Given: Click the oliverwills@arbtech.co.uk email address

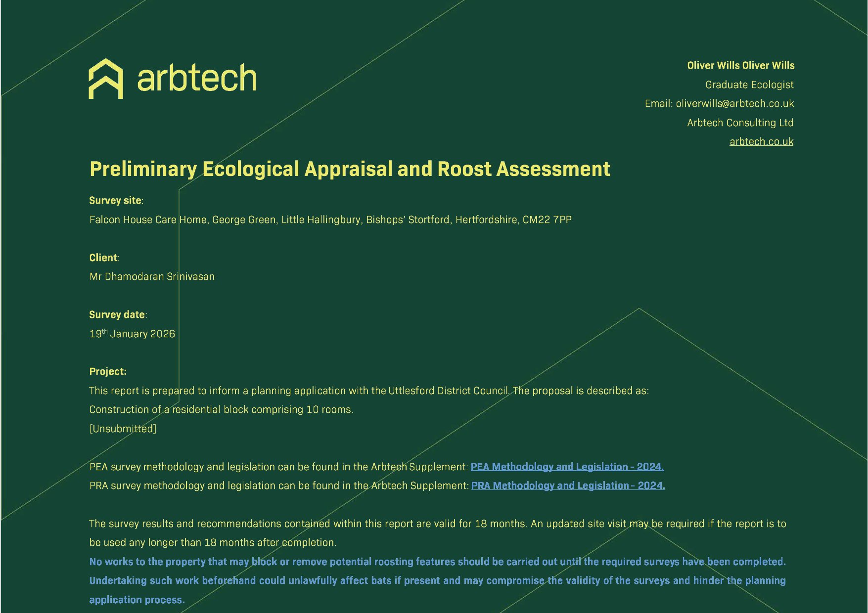Looking at the screenshot, I should [734, 104].
